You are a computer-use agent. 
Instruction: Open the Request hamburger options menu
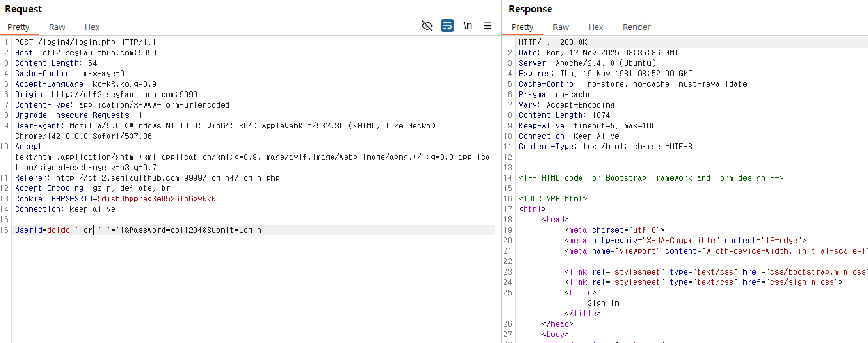(488, 26)
